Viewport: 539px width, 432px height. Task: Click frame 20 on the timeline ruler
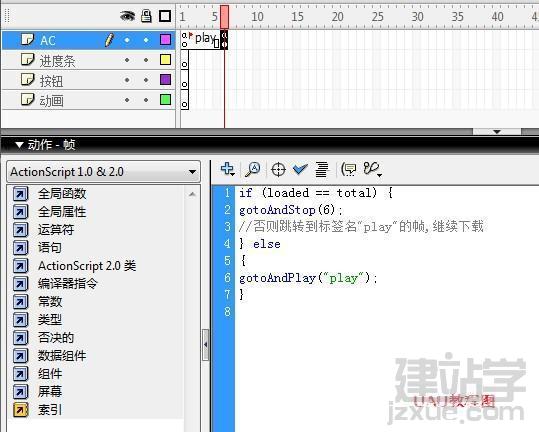coord(337,16)
